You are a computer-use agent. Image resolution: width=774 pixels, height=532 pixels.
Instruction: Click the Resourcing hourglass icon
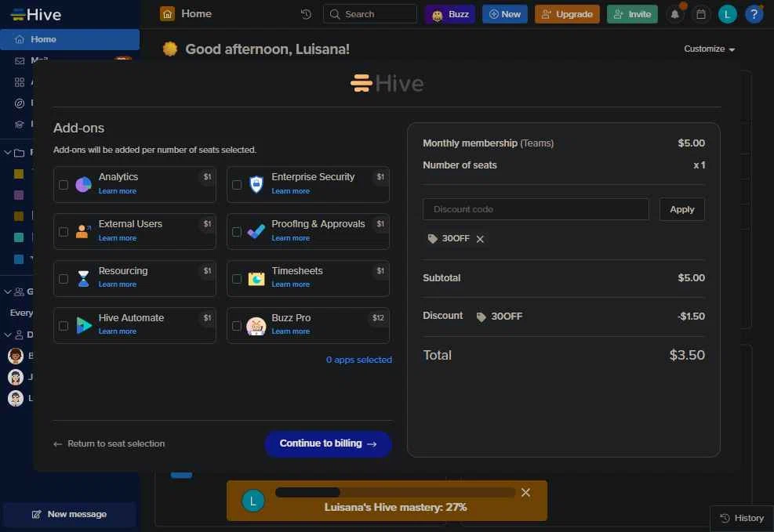[84, 279]
